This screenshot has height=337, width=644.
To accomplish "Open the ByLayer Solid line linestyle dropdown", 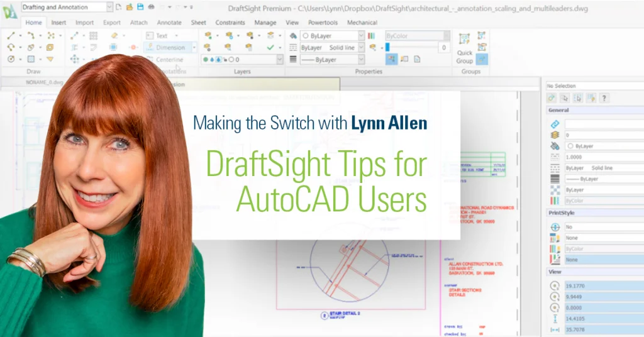I will click(x=361, y=48).
